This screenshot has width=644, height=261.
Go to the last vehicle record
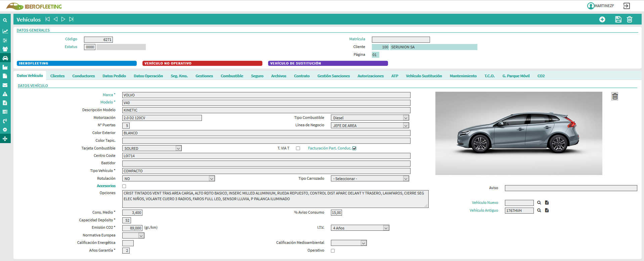71,19
